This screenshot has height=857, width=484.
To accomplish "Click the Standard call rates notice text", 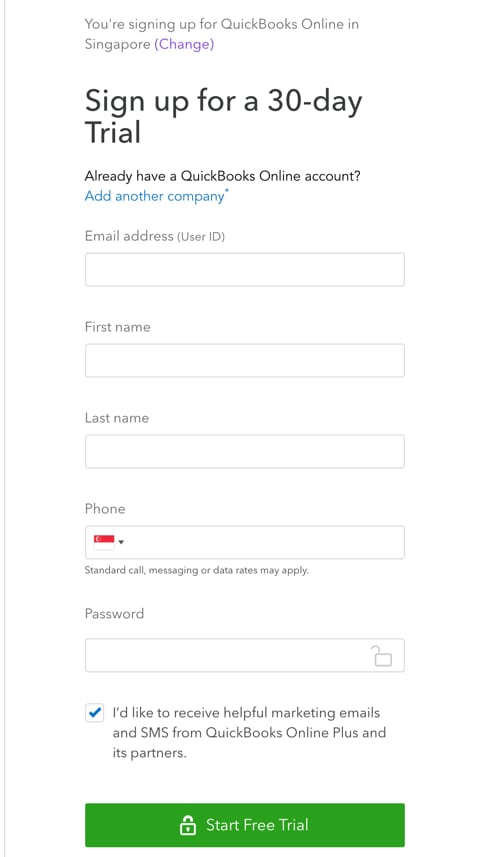I will pyautogui.click(x=197, y=571).
